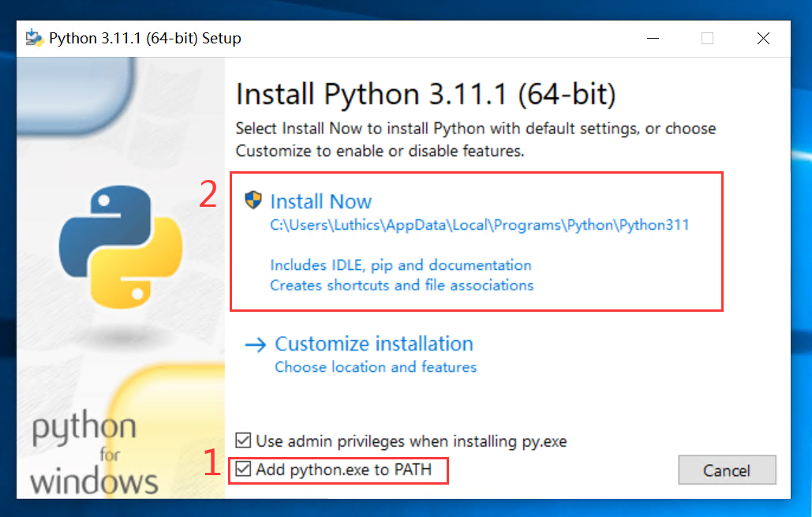Click the 'Select Install Now to install' instruction text

pyautogui.click(x=476, y=140)
